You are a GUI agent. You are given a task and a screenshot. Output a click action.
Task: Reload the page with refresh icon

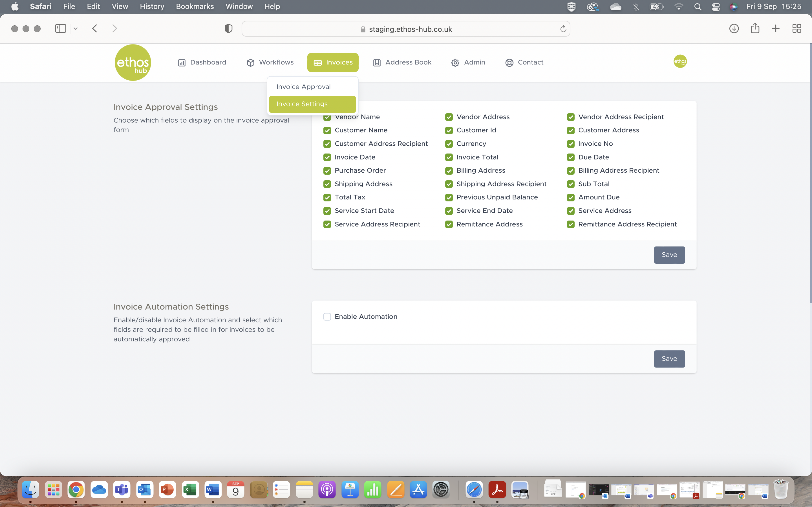pyautogui.click(x=563, y=29)
